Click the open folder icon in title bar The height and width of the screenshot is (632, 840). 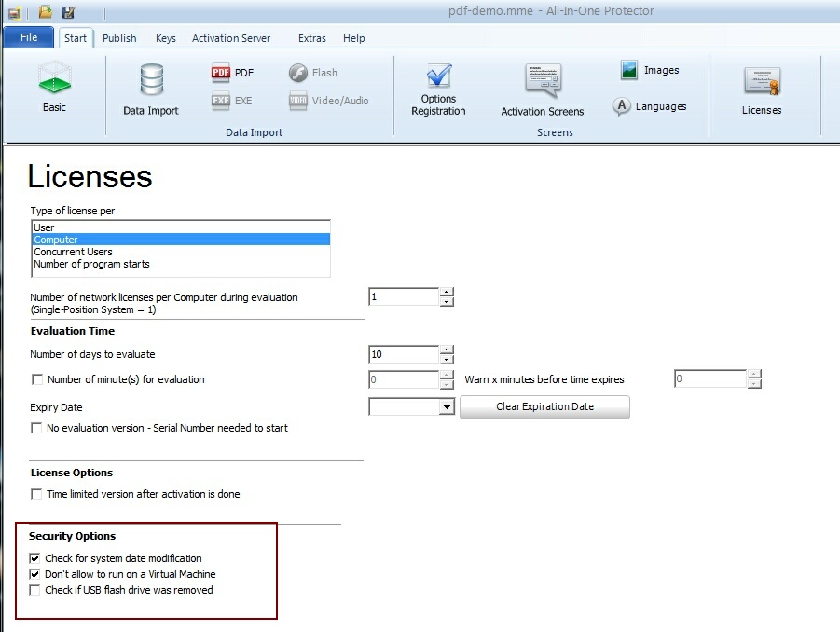tap(46, 12)
